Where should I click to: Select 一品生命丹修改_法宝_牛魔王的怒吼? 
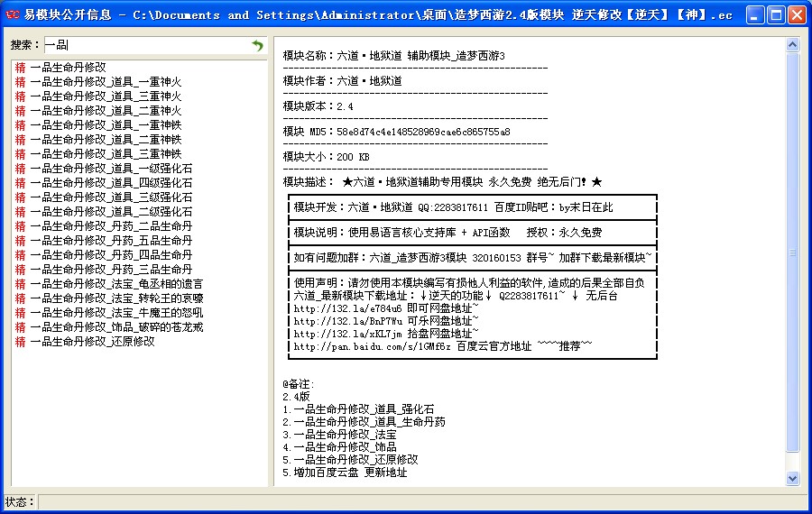[116, 313]
